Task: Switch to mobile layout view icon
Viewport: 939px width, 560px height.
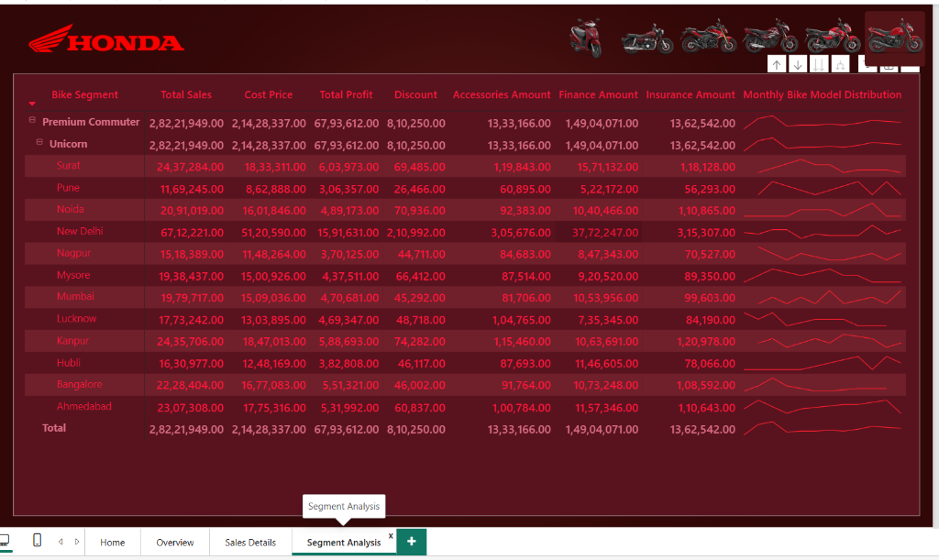Action: click(x=37, y=540)
